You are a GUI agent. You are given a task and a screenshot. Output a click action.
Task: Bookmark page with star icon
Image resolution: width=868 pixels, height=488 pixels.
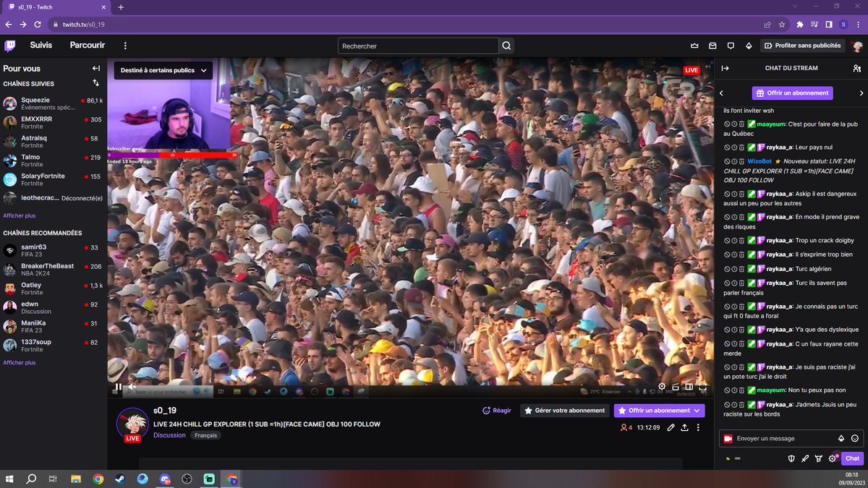[x=782, y=24]
